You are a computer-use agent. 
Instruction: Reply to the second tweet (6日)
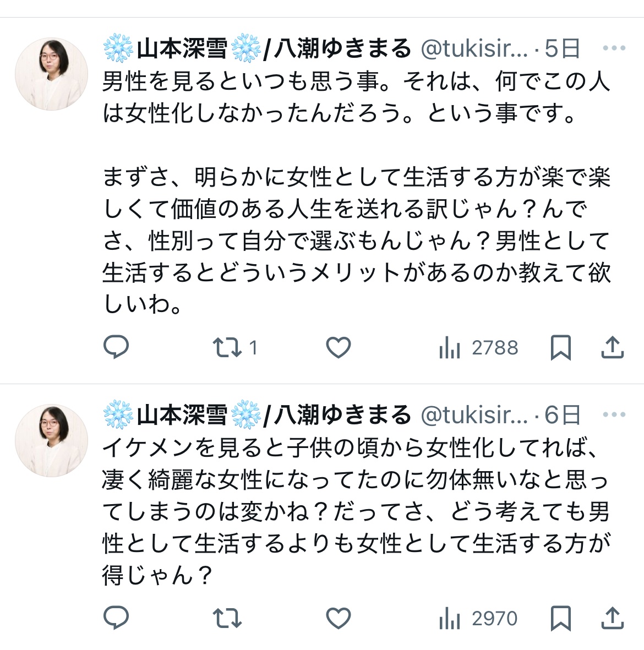click(116, 618)
